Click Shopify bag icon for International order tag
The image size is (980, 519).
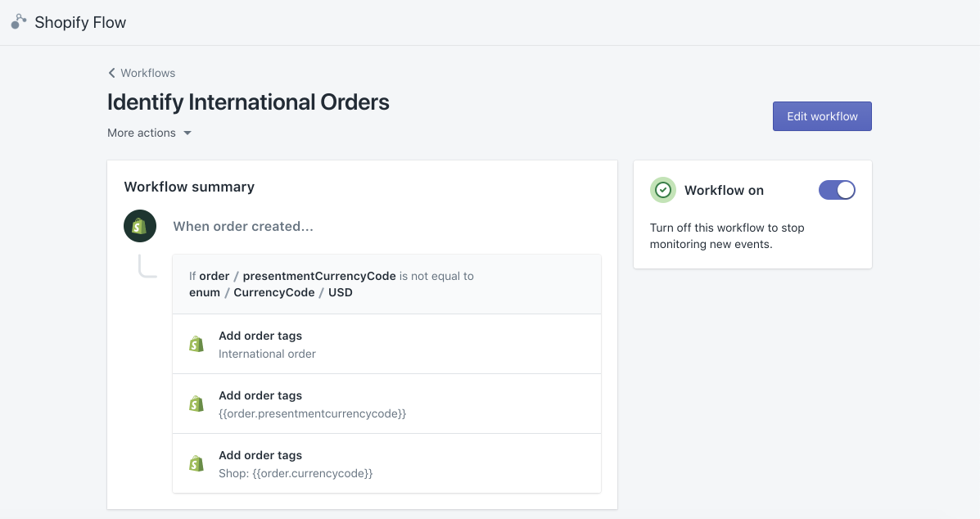[x=196, y=344]
